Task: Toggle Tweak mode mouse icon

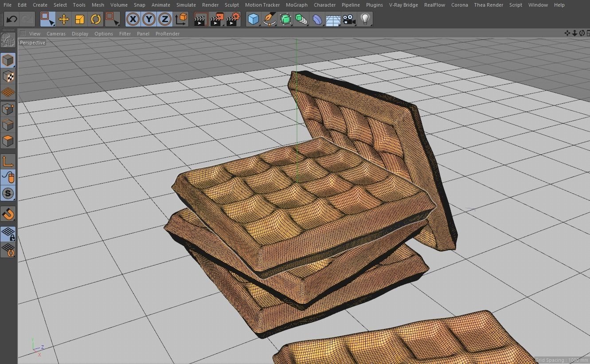Action: (8, 177)
